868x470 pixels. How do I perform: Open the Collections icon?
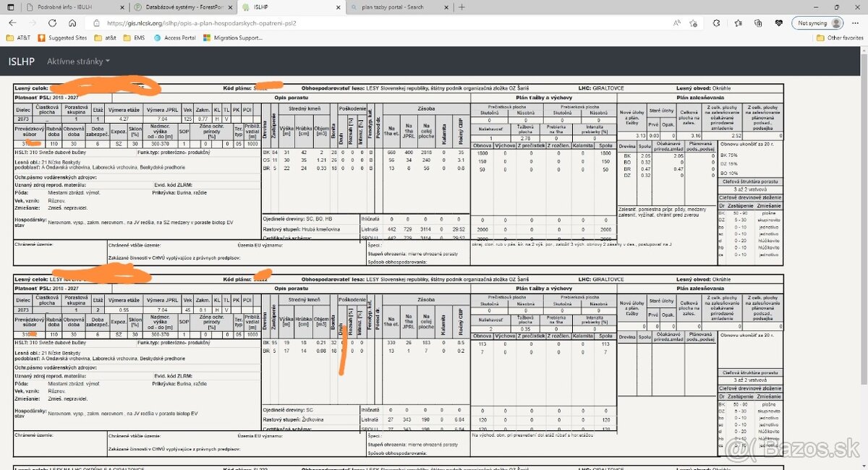758,23
